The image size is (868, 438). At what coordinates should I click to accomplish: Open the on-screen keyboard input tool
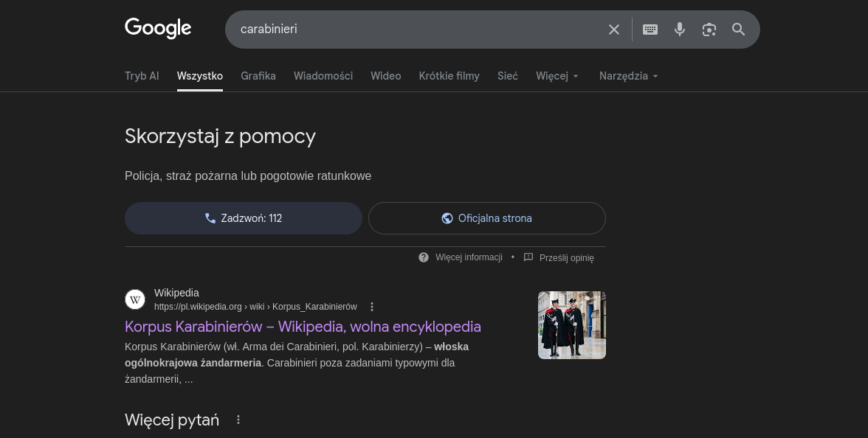point(650,29)
